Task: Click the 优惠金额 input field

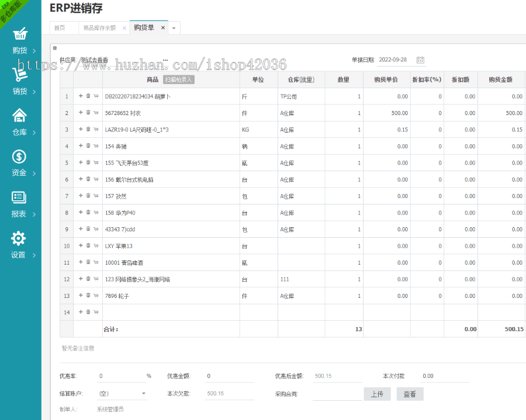Action: [229, 376]
